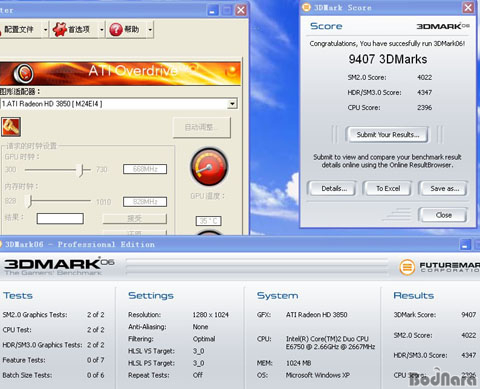
Task: Click the Intel Core 2 Duo CPU text
Action: coord(330,343)
